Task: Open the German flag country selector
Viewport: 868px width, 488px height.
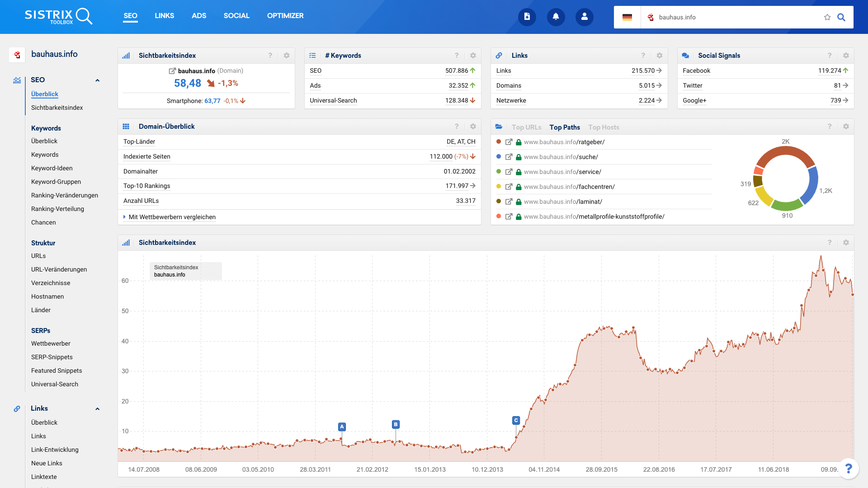Action: pos(627,17)
